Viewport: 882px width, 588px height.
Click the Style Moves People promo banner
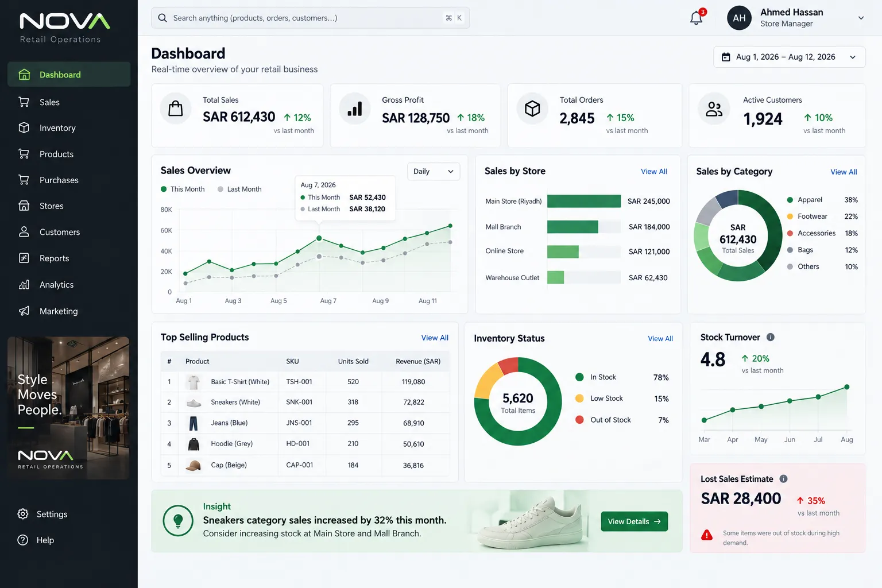68,408
